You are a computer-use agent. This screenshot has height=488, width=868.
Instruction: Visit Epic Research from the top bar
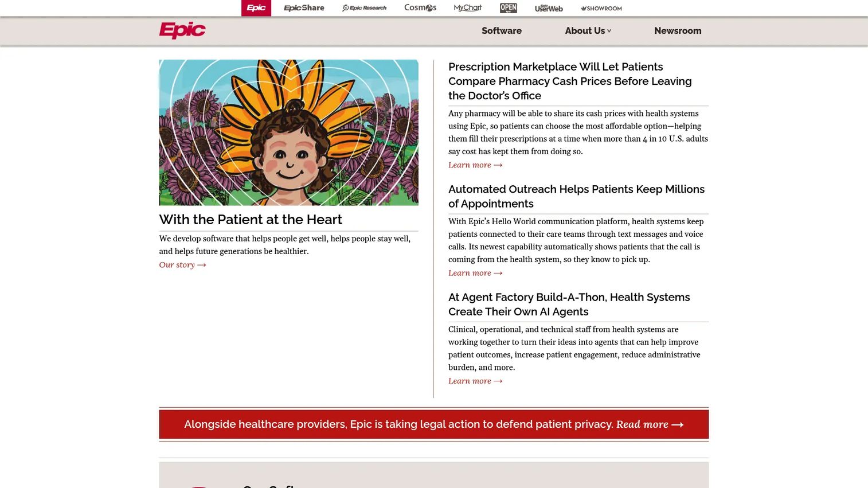click(x=364, y=8)
